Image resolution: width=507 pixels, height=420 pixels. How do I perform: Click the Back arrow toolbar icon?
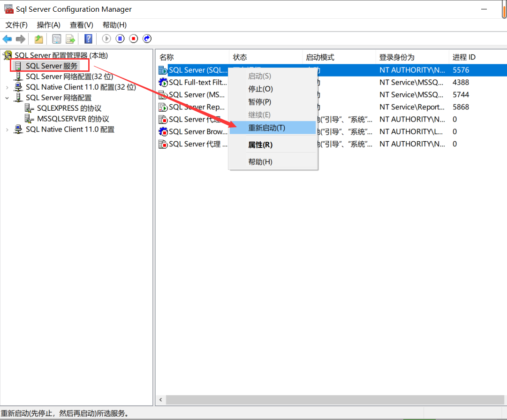tap(7, 39)
